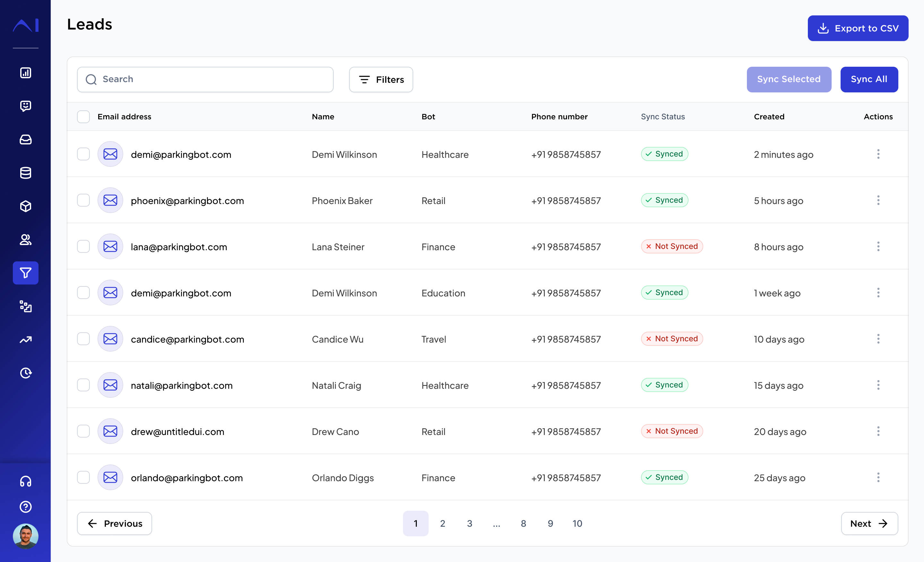
Task: Click the app logo in sidebar
Action: [25, 25]
